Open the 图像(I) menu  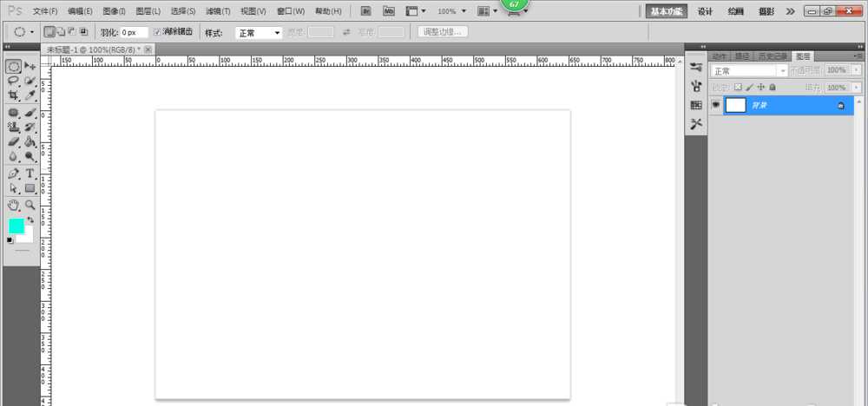point(114,11)
